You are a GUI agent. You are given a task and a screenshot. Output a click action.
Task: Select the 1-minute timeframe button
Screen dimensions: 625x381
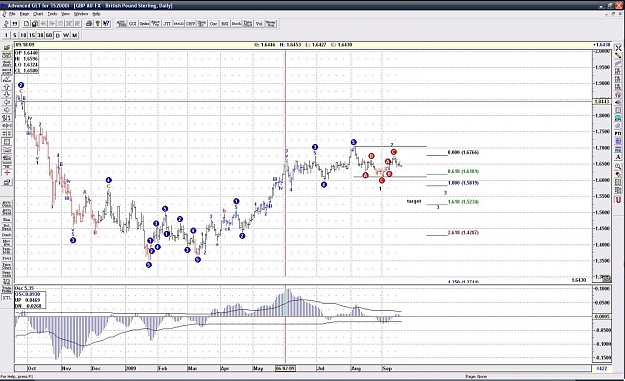tap(6, 35)
